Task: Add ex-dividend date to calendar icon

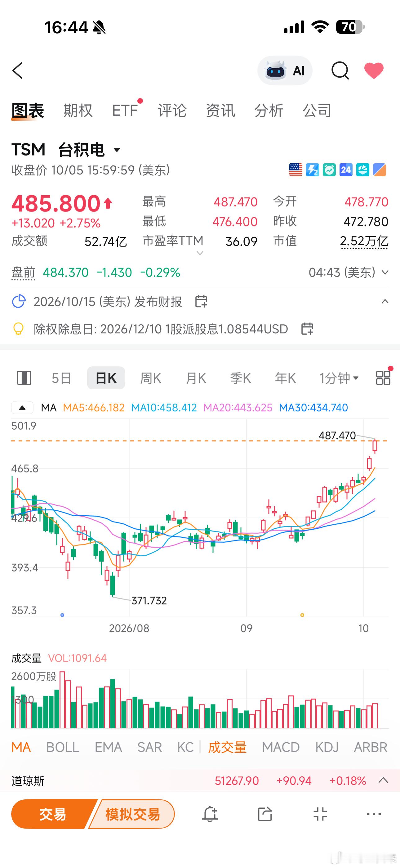Action: tap(307, 328)
